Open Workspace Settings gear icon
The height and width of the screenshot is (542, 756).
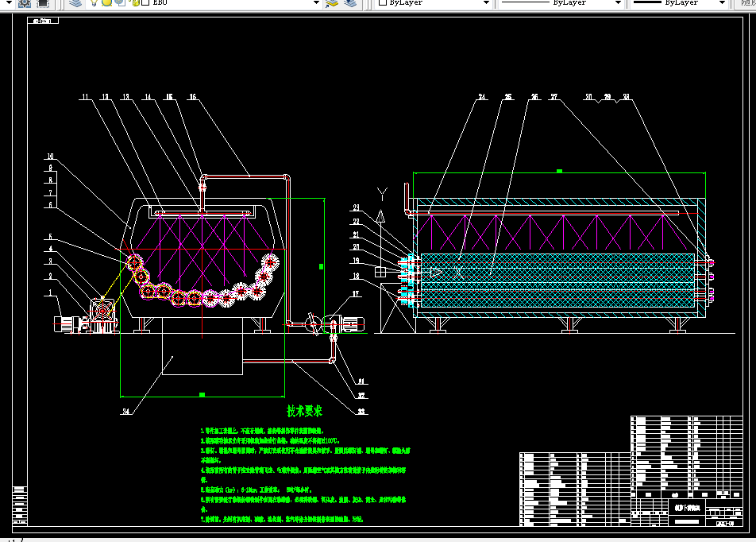(x=24, y=3)
